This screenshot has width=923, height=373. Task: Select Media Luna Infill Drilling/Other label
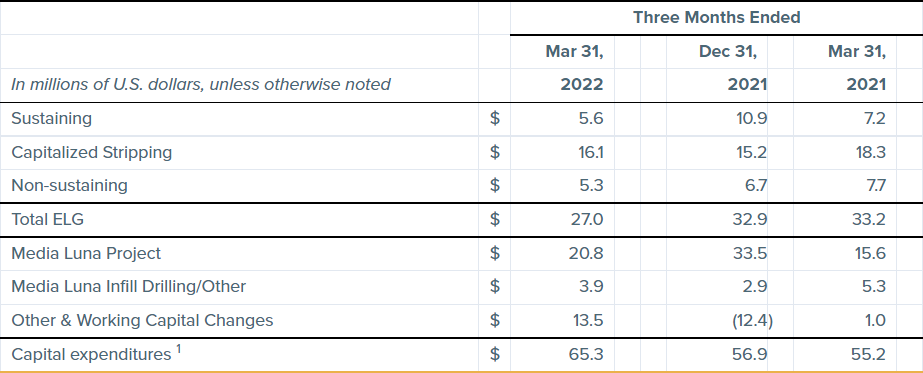tap(128, 287)
